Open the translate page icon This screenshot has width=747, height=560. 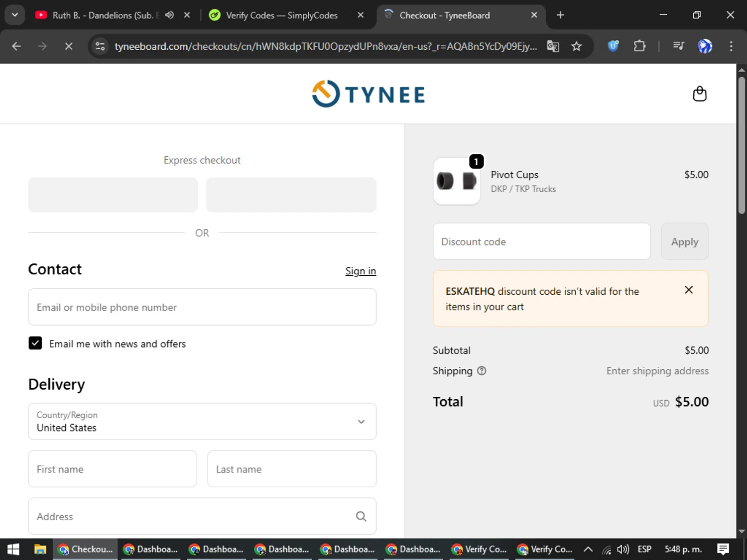[553, 46]
